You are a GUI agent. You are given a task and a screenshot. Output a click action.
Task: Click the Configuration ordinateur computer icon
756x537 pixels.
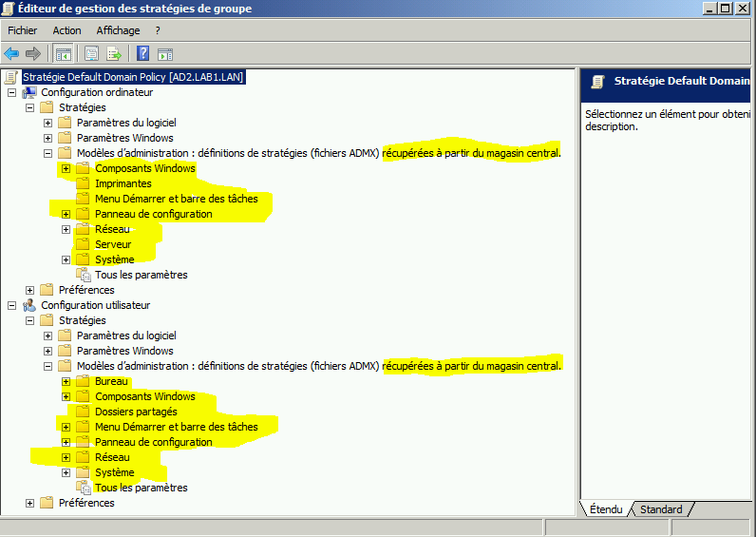[x=29, y=92]
